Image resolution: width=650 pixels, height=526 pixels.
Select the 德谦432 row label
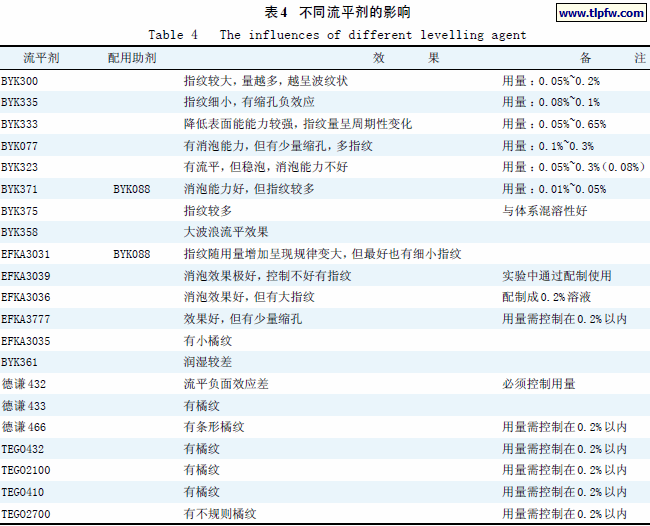point(23,384)
